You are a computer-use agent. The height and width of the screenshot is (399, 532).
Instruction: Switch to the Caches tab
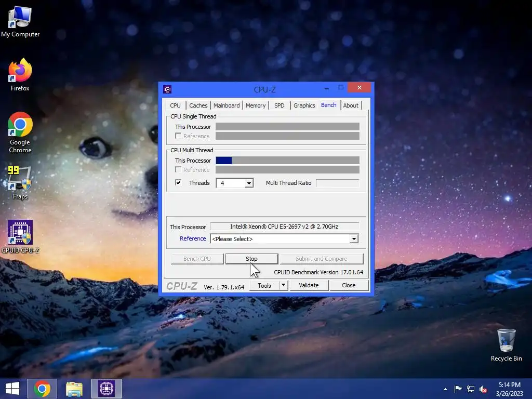198,105
